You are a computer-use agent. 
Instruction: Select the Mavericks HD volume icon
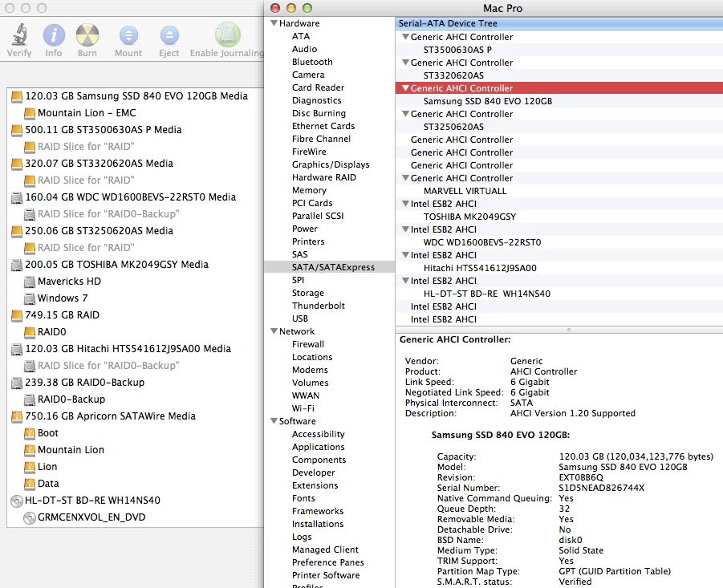29,282
